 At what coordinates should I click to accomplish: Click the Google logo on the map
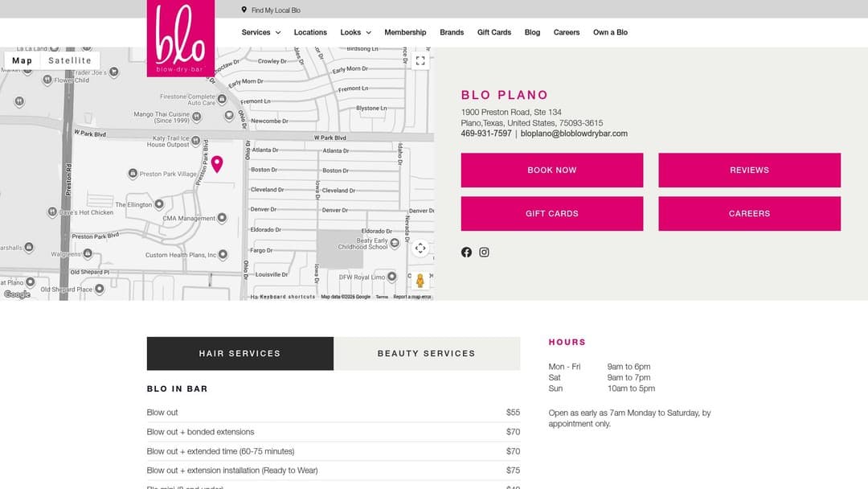coord(15,295)
